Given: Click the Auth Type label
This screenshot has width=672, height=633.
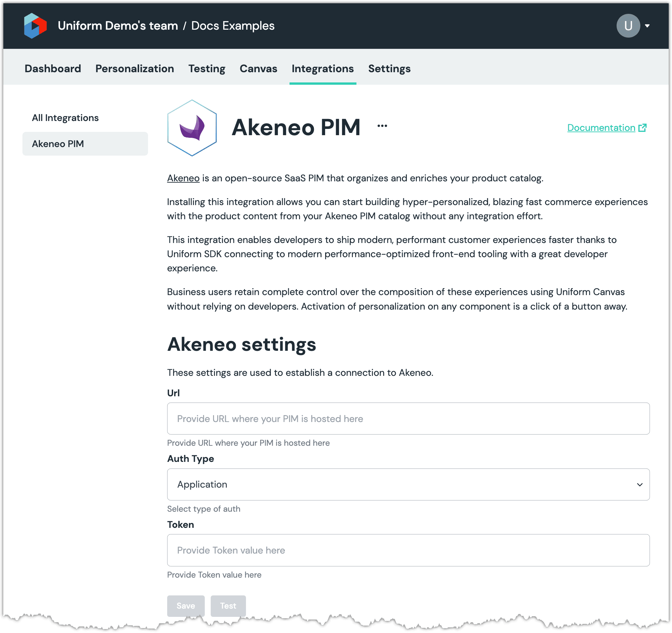Looking at the screenshot, I should click(x=190, y=459).
